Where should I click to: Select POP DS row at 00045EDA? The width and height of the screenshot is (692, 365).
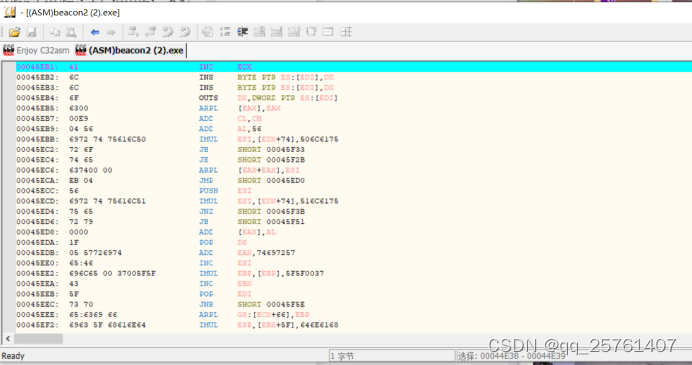353,242
